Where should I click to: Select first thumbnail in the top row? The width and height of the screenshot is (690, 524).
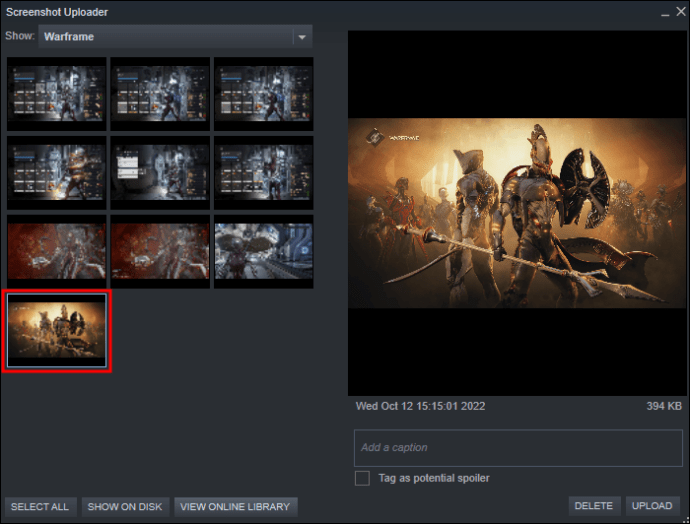point(57,94)
